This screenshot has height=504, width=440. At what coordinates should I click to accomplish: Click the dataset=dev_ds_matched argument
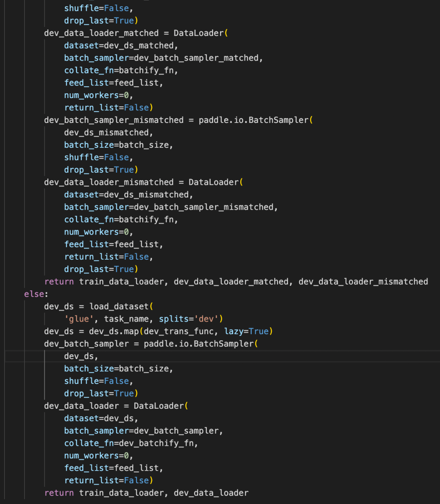(120, 45)
